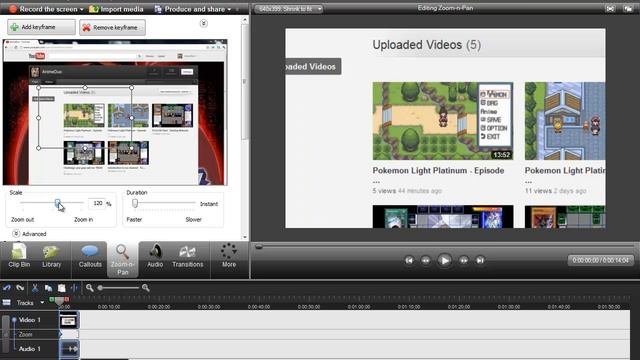Viewport: 640px width, 360px height.
Task: Select the Audio 1 track label
Action: (x=30, y=349)
